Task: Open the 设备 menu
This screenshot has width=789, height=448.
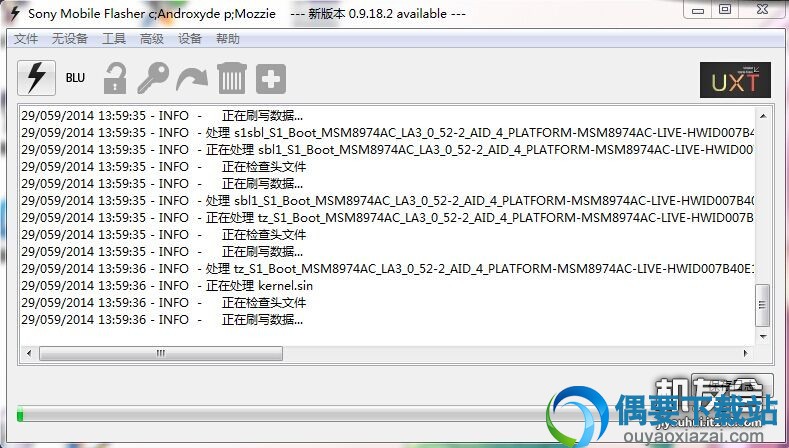Action: click(x=190, y=39)
